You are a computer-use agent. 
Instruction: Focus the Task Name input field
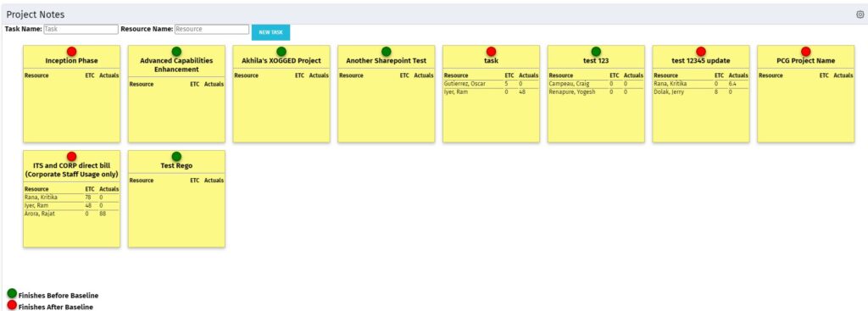[x=81, y=30]
